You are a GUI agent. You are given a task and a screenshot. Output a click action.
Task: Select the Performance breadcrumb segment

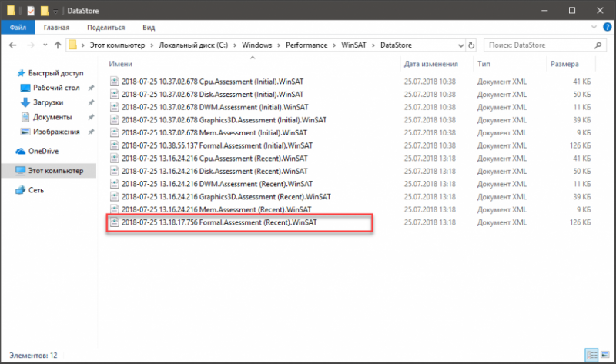pyautogui.click(x=306, y=45)
